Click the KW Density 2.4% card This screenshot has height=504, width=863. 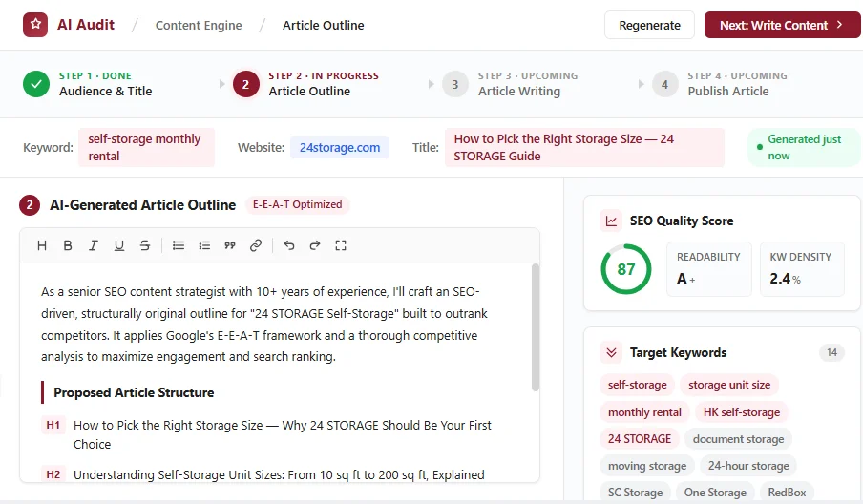pyautogui.click(x=802, y=269)
